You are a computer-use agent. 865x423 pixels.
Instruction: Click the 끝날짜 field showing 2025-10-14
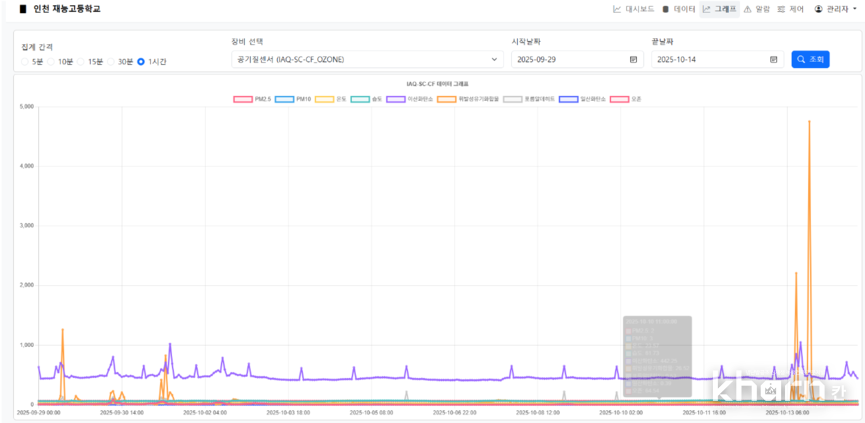coord(717,60)
